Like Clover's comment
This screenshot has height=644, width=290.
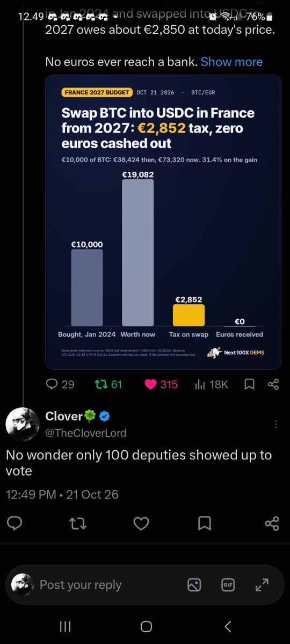141,523
